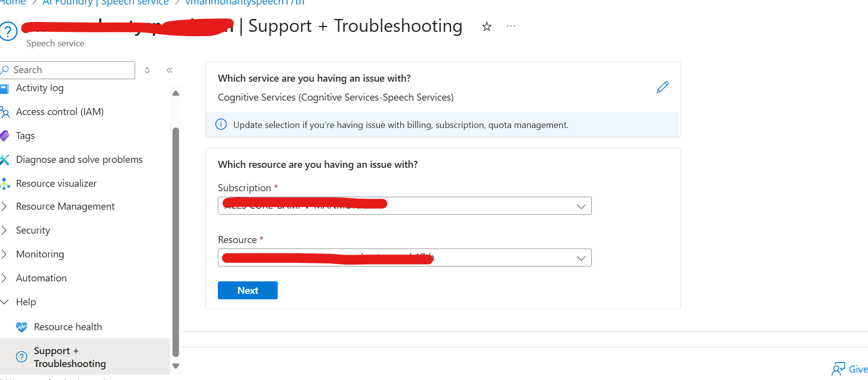Click the search magnifier icon in sidebar
This screenshot has width=868, height=380.
click(5, 70)
